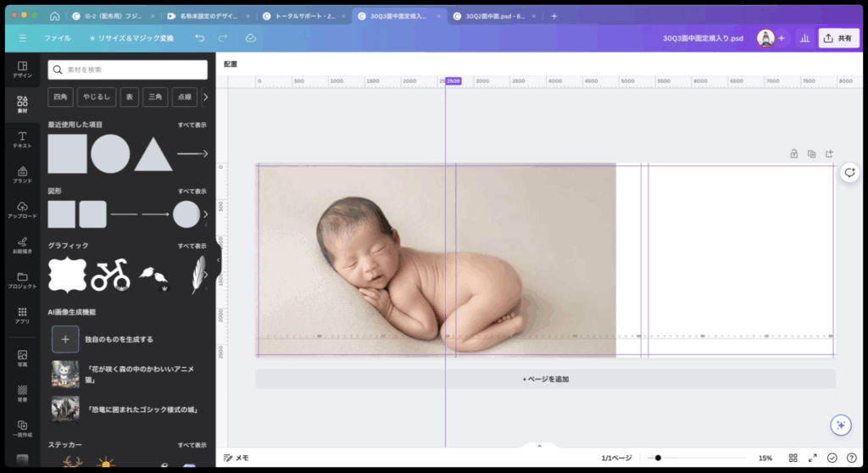Click the lock page icon above canvas
The image size is (868, 473).
[x=793, y=153]
